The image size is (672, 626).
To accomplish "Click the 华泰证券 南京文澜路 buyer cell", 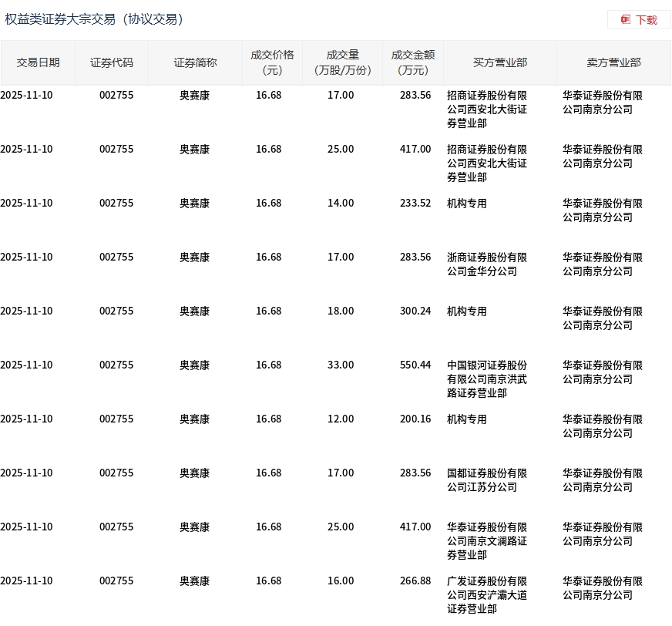I will coord(487,540).
